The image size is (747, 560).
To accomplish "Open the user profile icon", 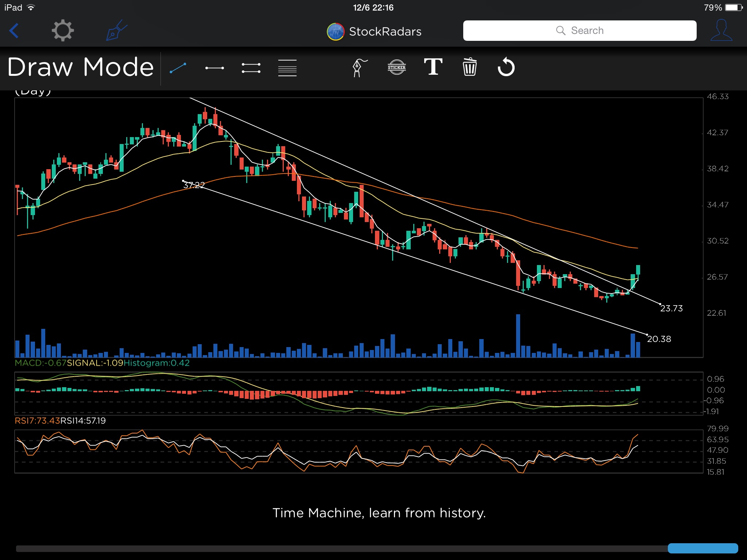I will pyautogui.click(x=721, y=31).
